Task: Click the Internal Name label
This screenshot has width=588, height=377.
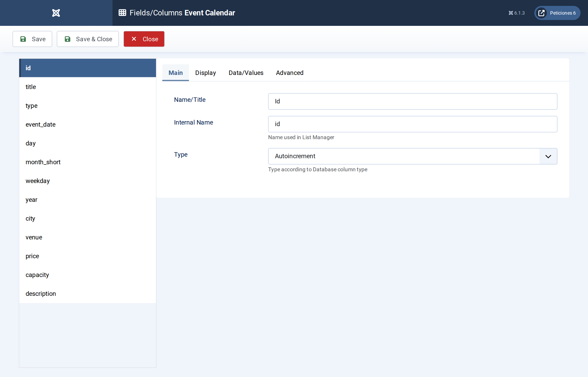Action: point(193,122)
